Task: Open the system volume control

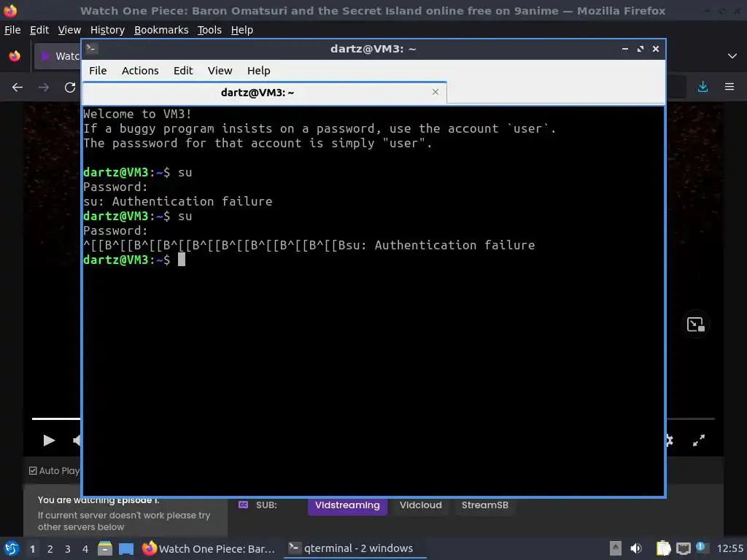Action: click(x=636, y=548)
